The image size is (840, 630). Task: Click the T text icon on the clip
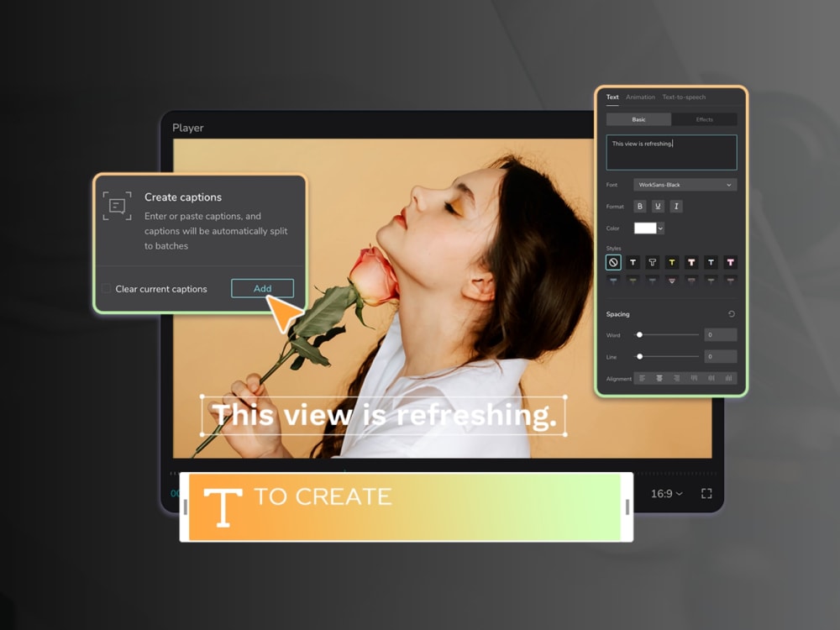pos(223,508)
